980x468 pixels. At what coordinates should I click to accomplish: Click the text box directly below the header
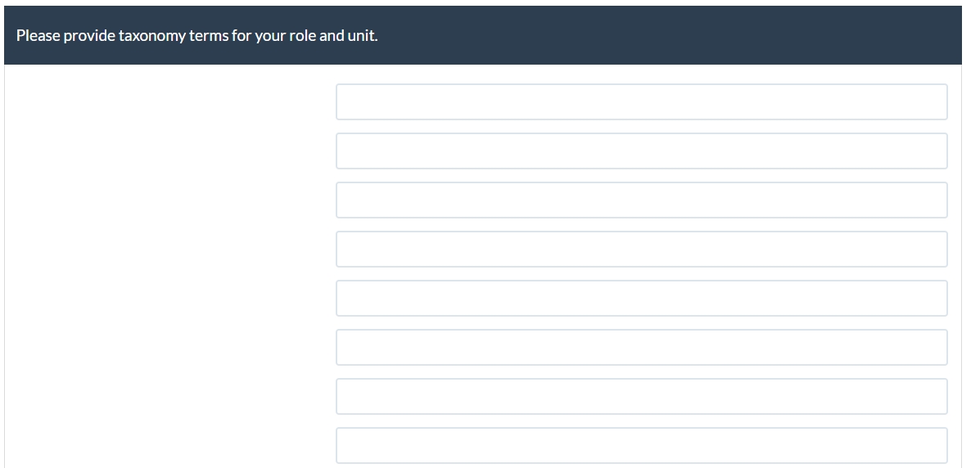click(641, 101)
